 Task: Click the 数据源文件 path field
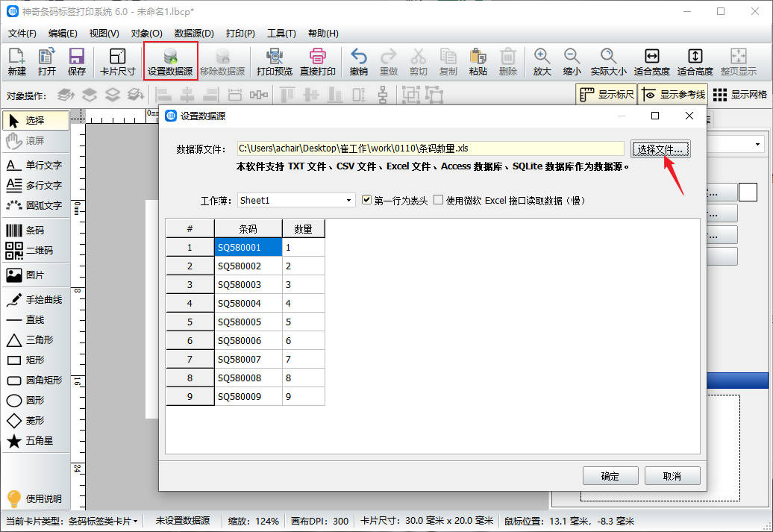click(431, 148)
